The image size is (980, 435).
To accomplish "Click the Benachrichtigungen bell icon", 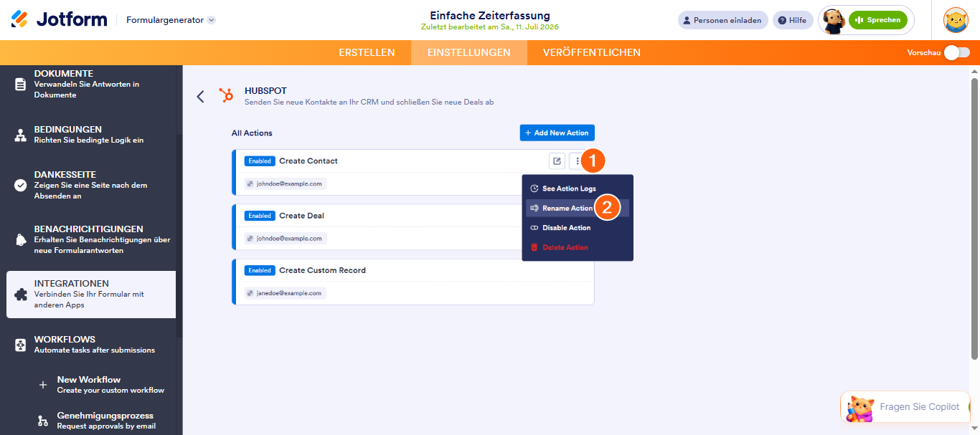I will click(21, 239).
